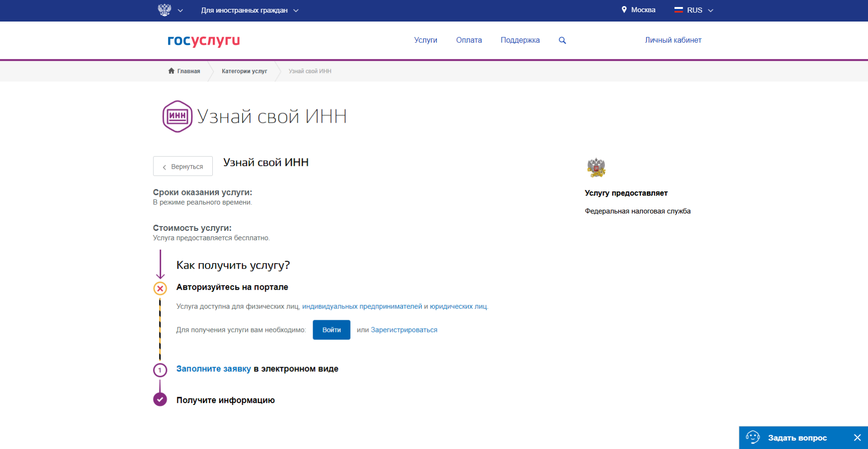Open the Оплата menu item
This screenshot has height=449, width=868.
click(469, 40)
